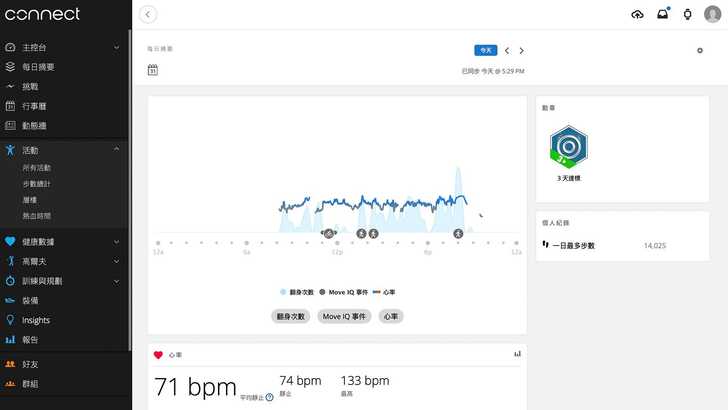This screenshot has height=410, width=728.
Task: Click the watch device icon
Action: pos(687,14)
